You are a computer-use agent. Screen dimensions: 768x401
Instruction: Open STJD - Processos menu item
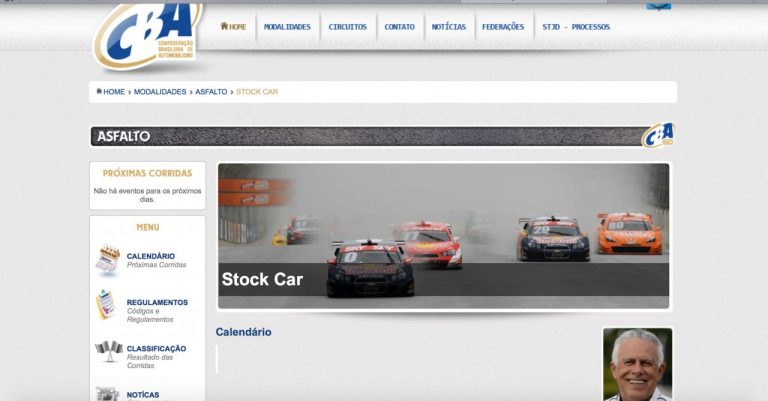pos(575,27)
